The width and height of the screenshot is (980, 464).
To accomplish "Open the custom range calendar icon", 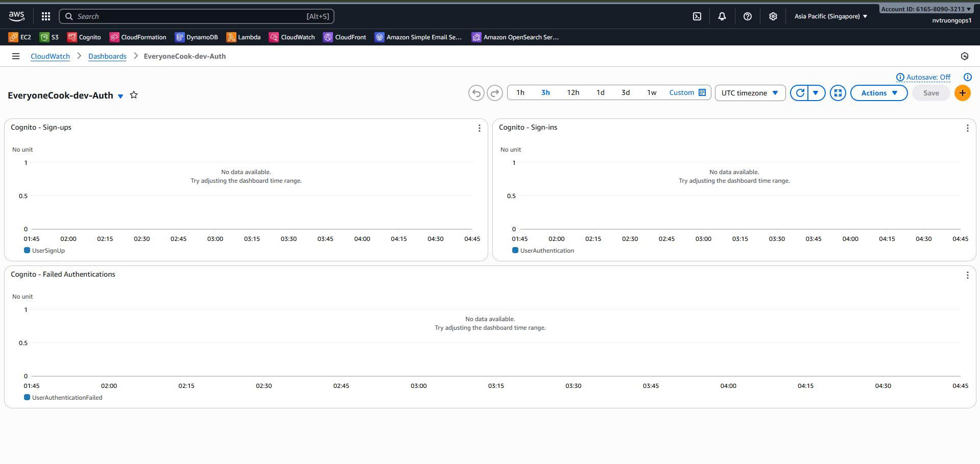I will pyautogui.click(x=702, y=92).
